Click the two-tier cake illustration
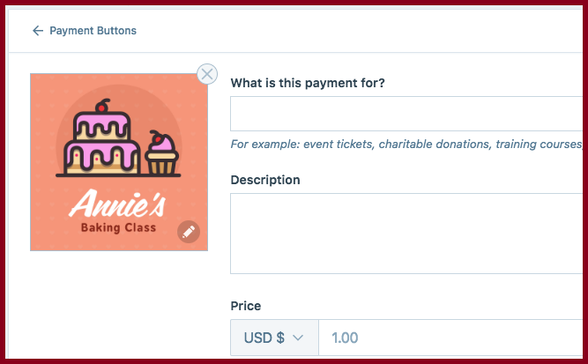Image resolution: width=588 pixels, height=364 pixels. tap(102, 143)
